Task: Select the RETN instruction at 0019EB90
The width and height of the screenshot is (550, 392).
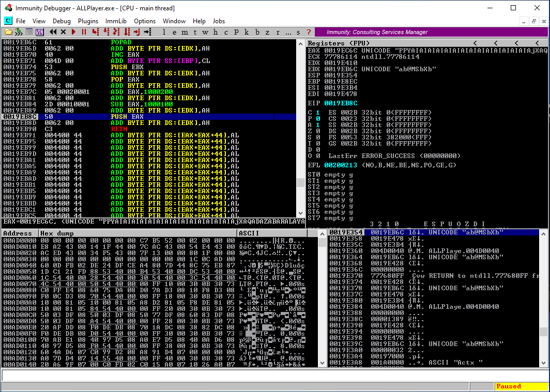Action: tap(149, 129)
